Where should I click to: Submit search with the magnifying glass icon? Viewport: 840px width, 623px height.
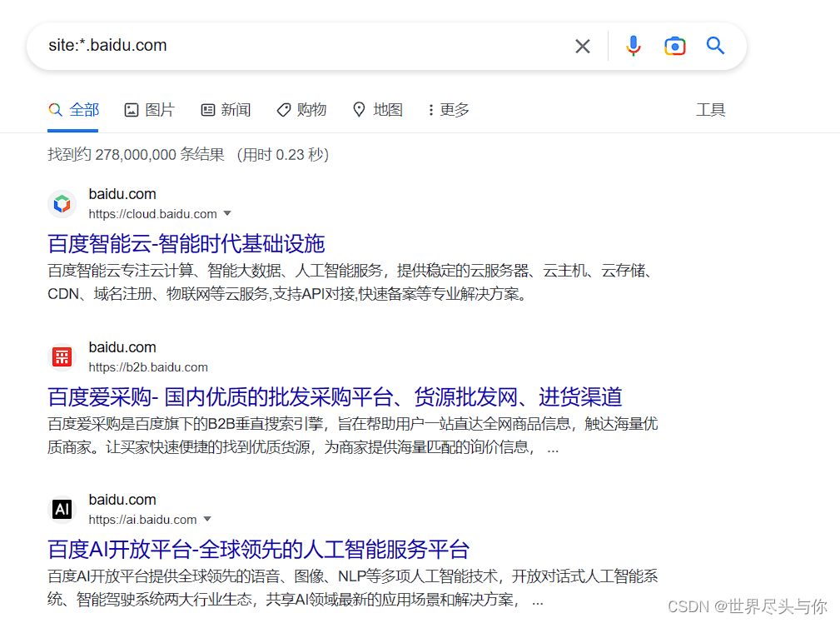pyautogui.click(x=715, y=46)
